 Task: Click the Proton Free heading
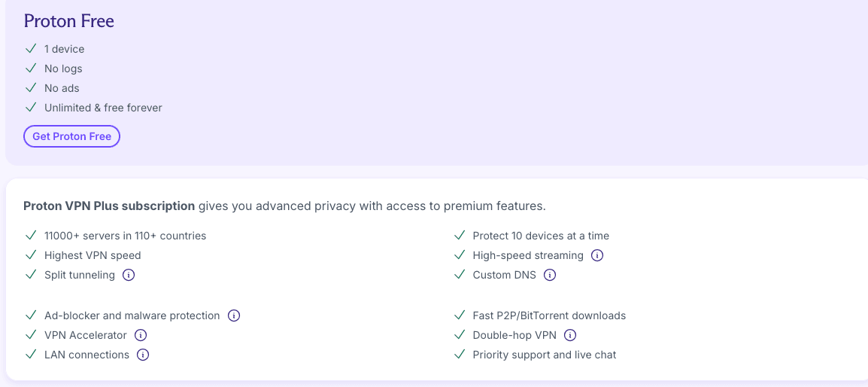pyautogui.click(x=68, y=21)
